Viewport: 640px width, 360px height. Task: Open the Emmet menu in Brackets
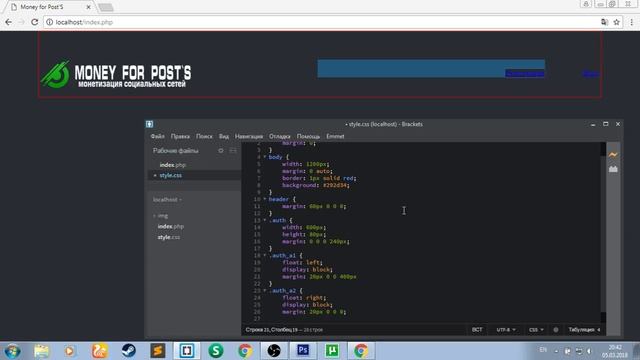[x=335, y=136]
